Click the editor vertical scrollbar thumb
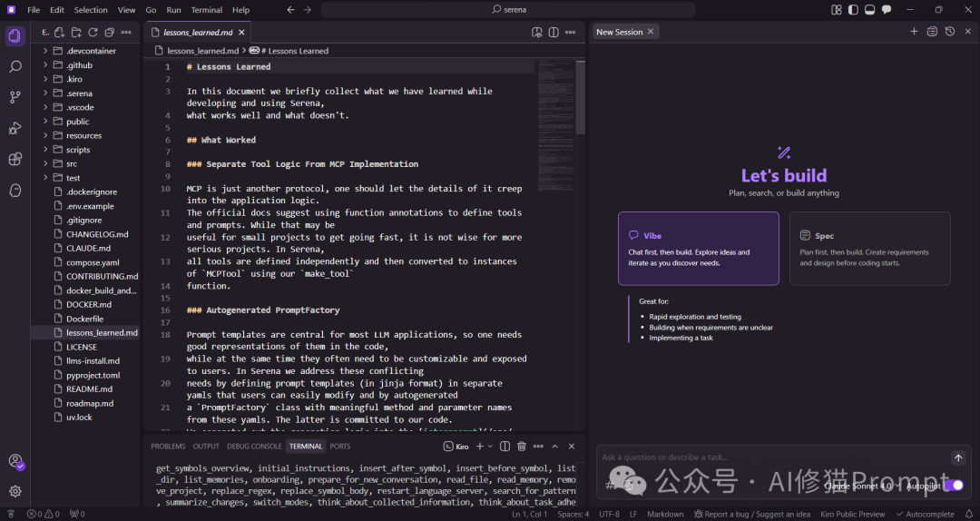 (581, 97)
